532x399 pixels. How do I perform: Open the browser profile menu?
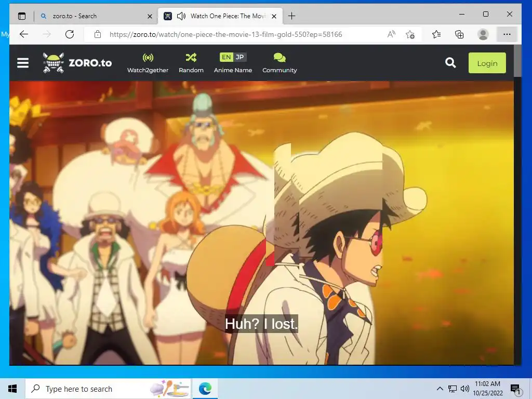tap(483, 34)
